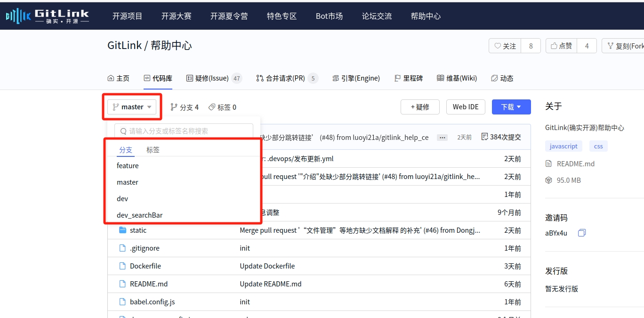Open 疑修(Issue) tab
Viewport: 644px width, 318px height.
[214, 78]
